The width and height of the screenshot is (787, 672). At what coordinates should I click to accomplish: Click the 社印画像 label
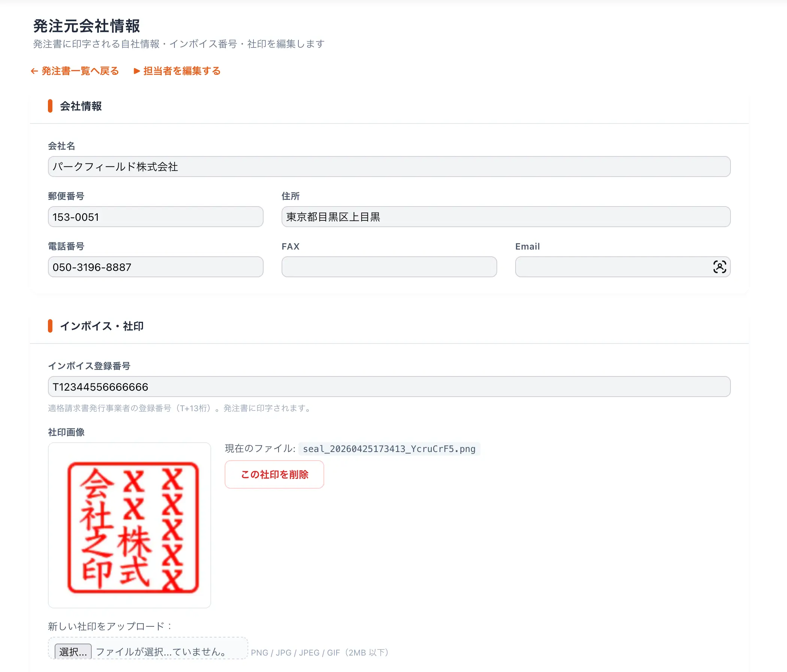[x=66, y=432]
